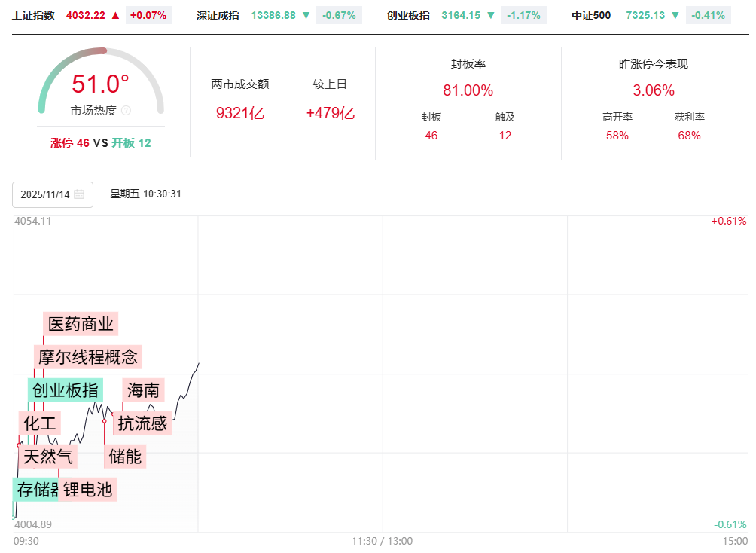756x553 pixels.
Task: Click the calendar icon in the date picker
Action: 79,194
